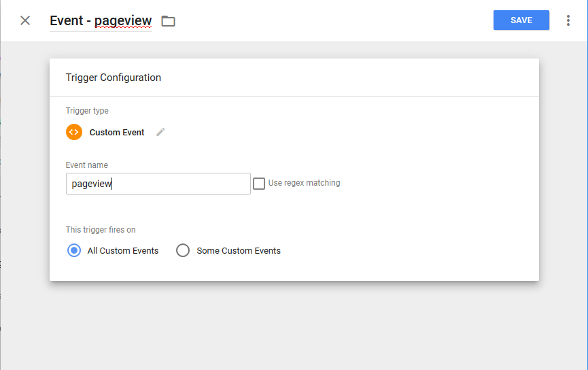Click the folder icon beside the trigger name
Screen dimensions: 588x370
point(168,21)
